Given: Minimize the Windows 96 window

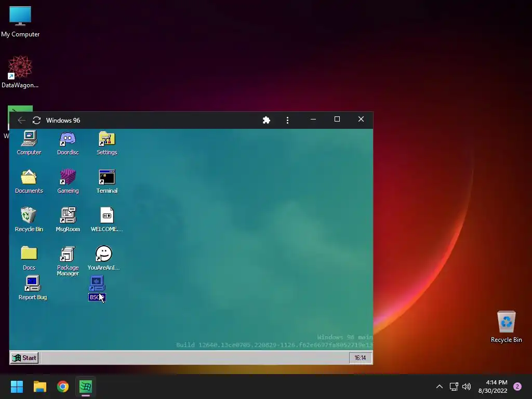Looking at the screenshot, I should coord(313,119).
